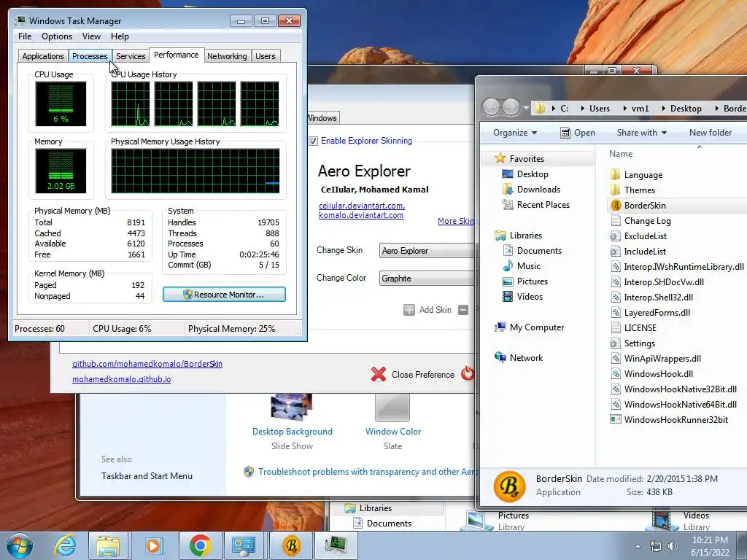The height and width of the screenshot is (560, 747).
Task: Show hidden tray icons arrow
Action: coord(638,546)
